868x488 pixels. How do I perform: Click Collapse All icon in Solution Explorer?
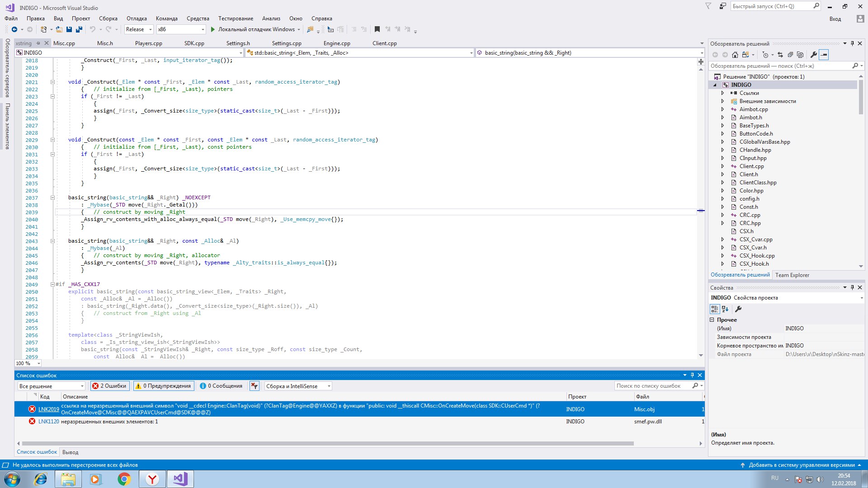tap(790, 55)
